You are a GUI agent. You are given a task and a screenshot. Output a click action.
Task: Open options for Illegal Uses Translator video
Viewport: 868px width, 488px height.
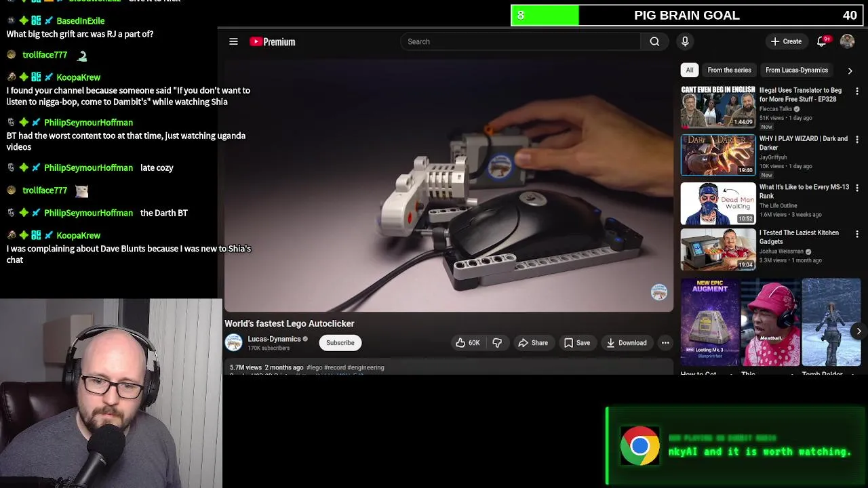(857, 91)
